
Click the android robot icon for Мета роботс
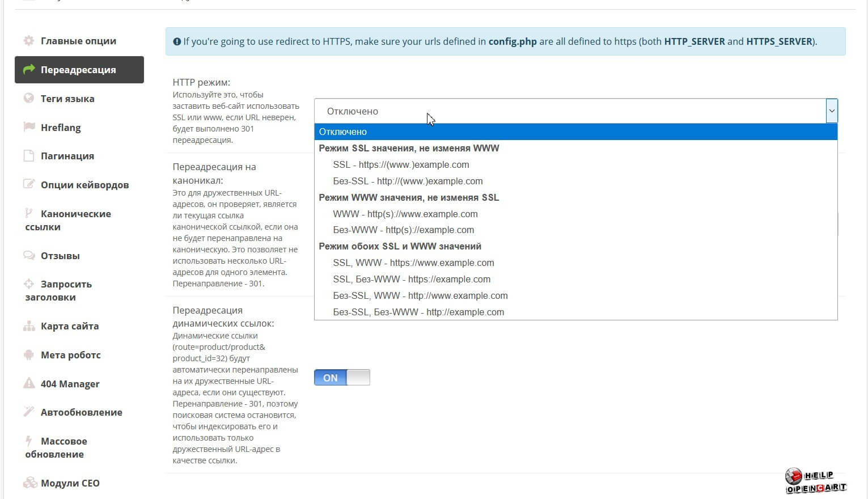[29, 355]
